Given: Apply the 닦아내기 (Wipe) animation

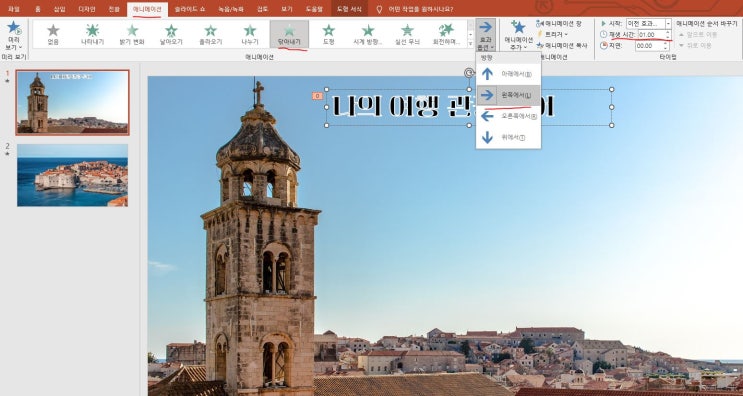Looking at the screenshot, I should [289, 34].
